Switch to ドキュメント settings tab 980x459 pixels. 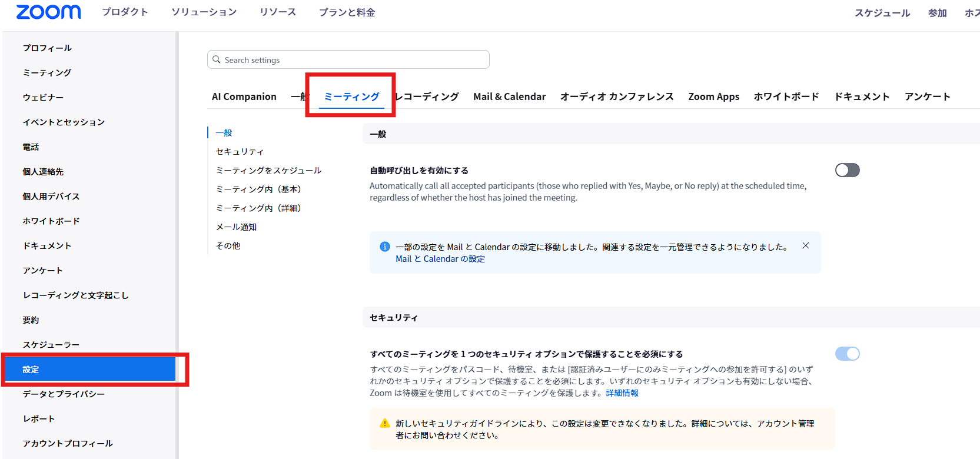click(862, 97)
